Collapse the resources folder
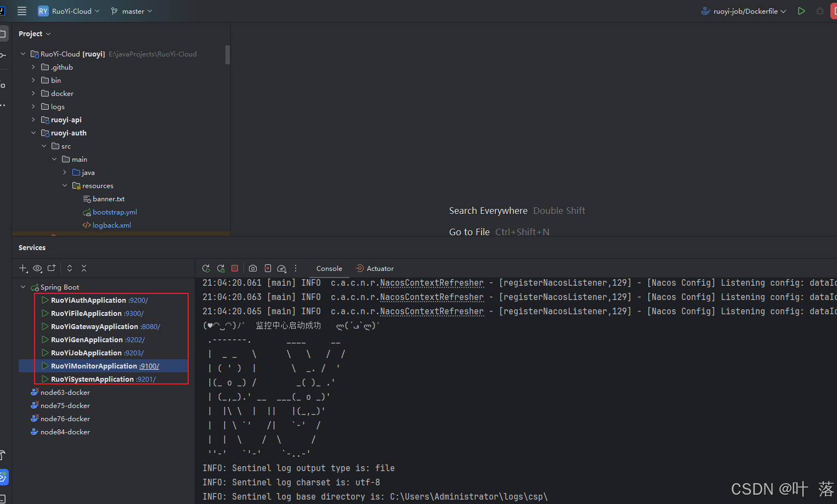This screenshot has height=504, width=837. pos(65,185)
